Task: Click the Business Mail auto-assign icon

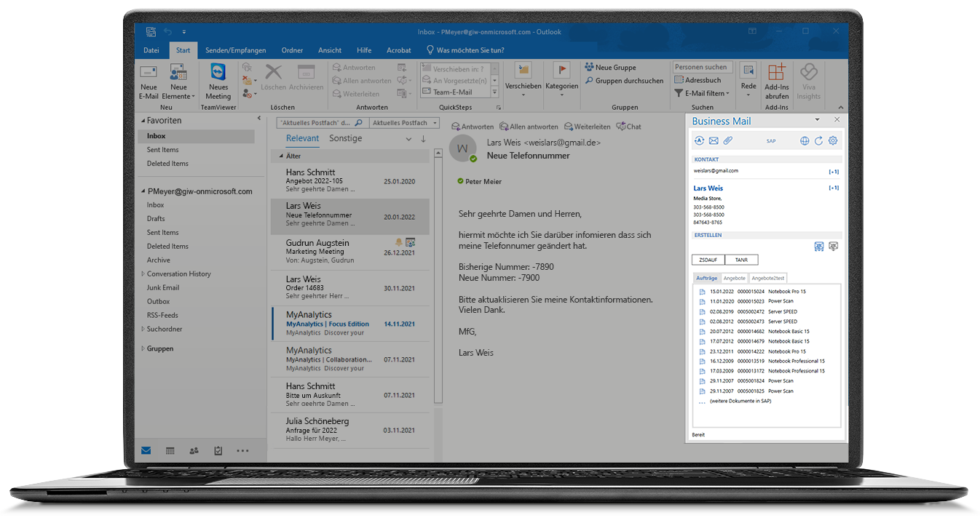Action: point(699,141)
